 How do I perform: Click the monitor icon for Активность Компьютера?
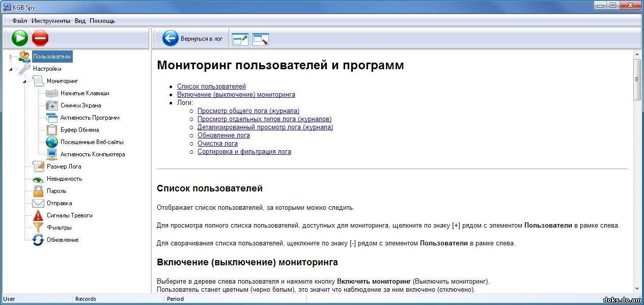pos(52,154)
